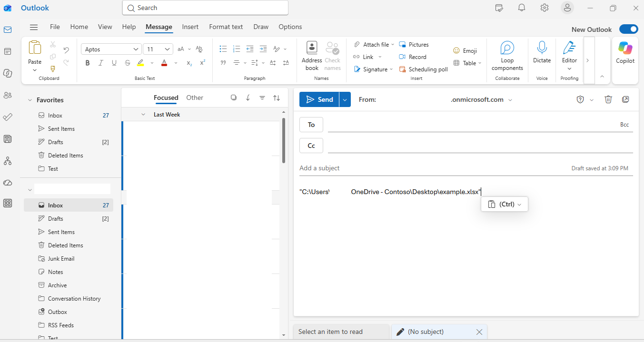Switch to the Format text tab

click(x=226, y=27)
